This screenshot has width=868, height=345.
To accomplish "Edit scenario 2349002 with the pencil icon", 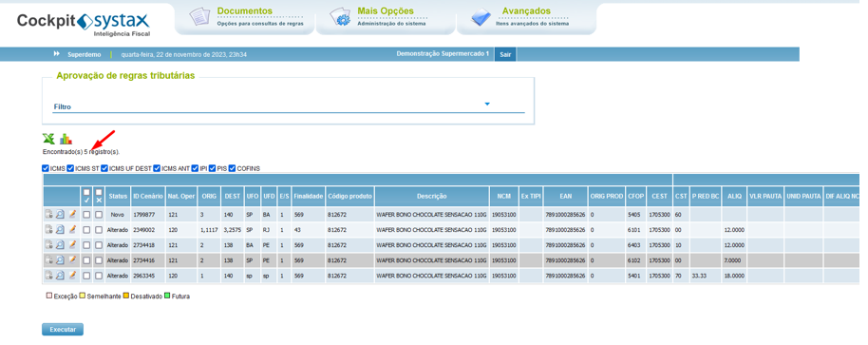I will click(71, 229).
